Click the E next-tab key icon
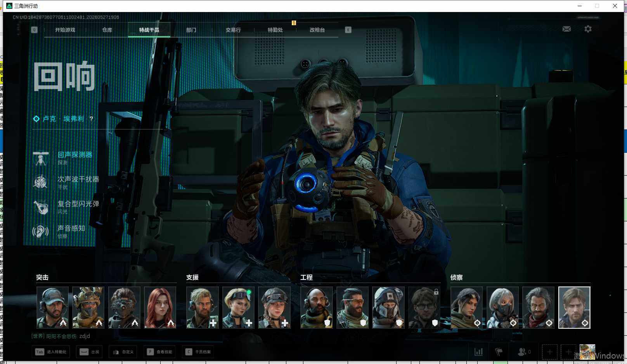 [348, 30]
